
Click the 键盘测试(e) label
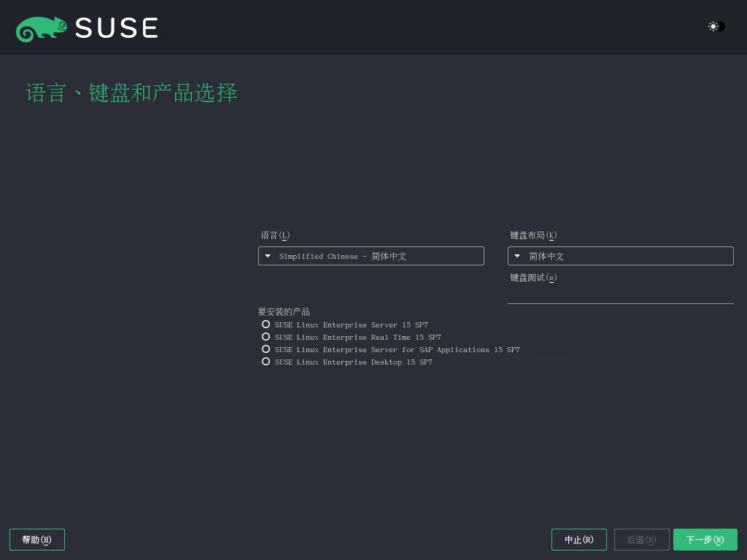point(533,278)
